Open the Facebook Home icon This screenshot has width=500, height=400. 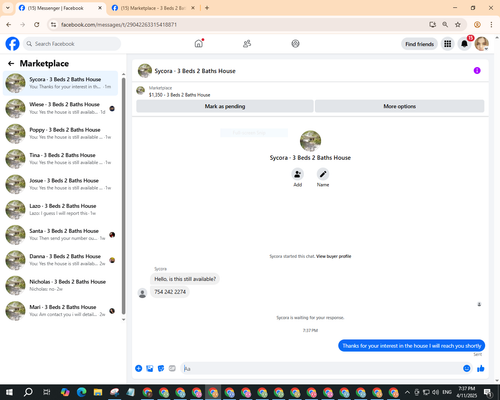(x=199, y=43)
